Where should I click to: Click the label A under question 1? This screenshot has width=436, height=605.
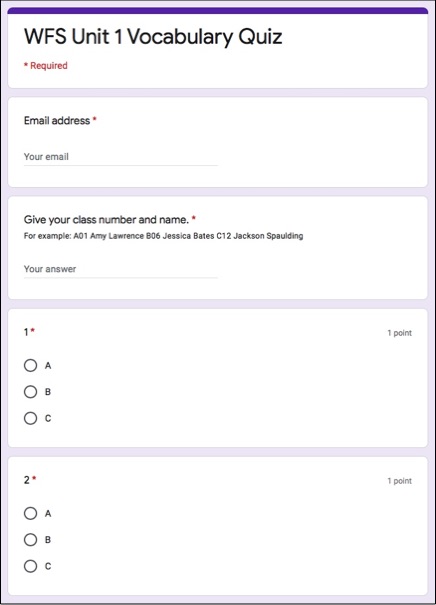(48, 366)
